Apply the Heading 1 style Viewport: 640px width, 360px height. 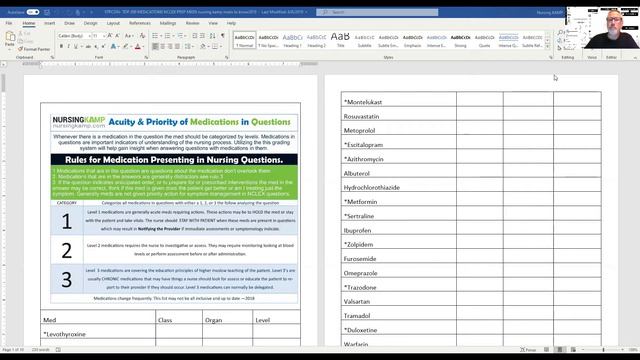click(292, 40)
